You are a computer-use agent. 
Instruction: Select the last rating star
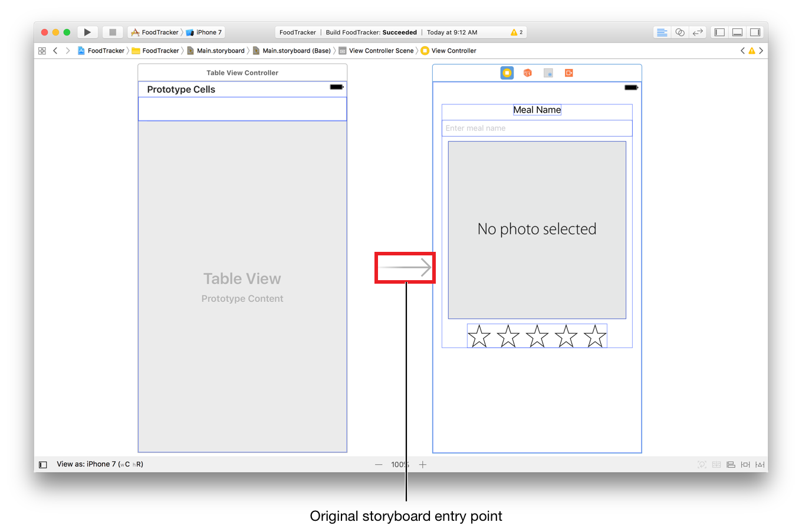click(x=595, y=336)
